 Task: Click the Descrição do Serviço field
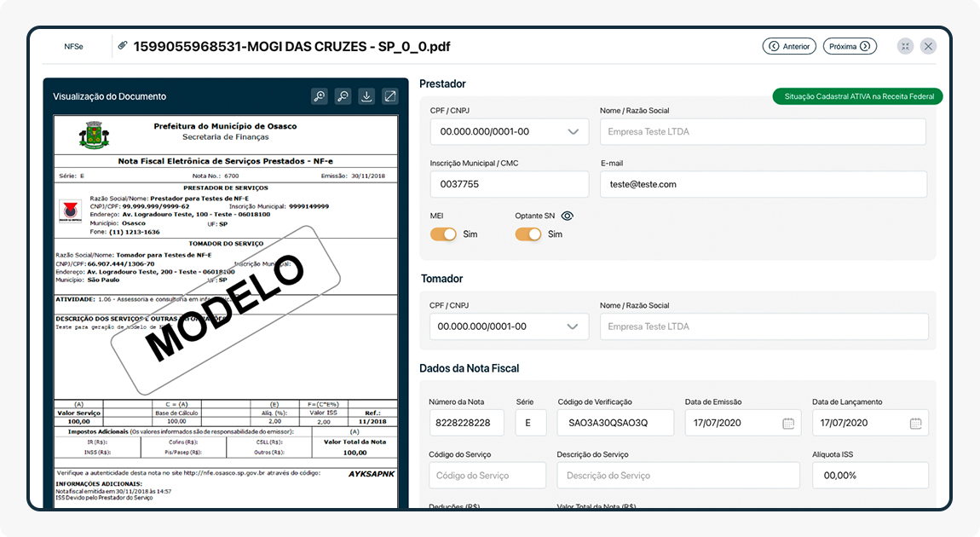click(677, 476)
